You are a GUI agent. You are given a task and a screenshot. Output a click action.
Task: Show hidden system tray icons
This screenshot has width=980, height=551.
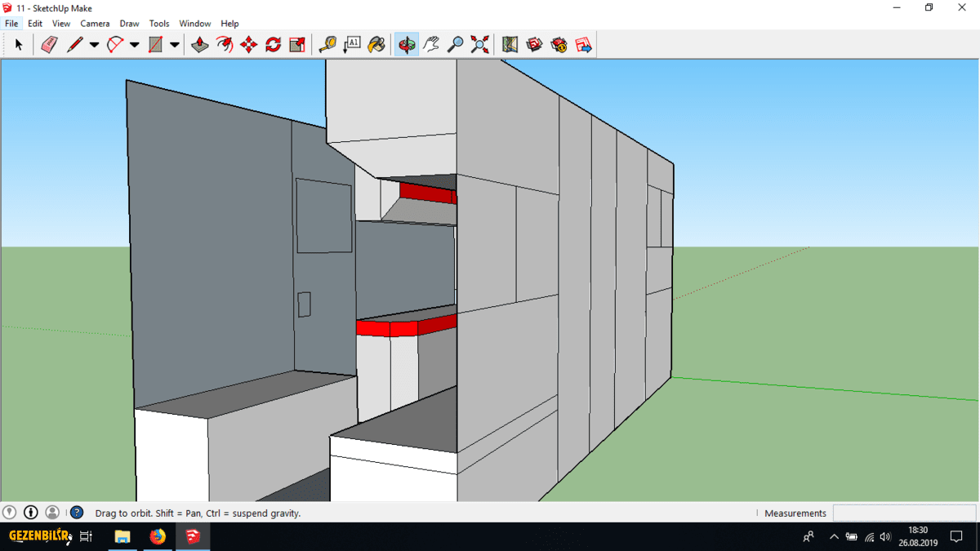[834, 536]
